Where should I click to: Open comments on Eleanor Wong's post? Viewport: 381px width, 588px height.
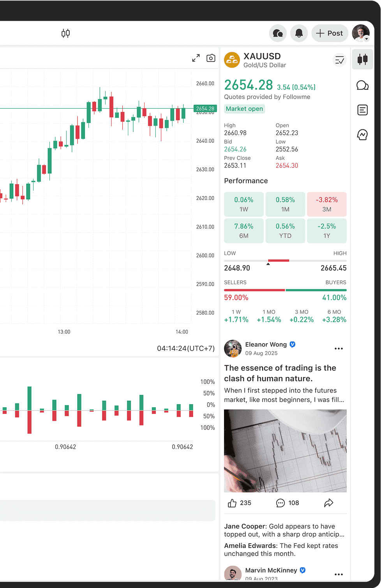coord(280,503)
